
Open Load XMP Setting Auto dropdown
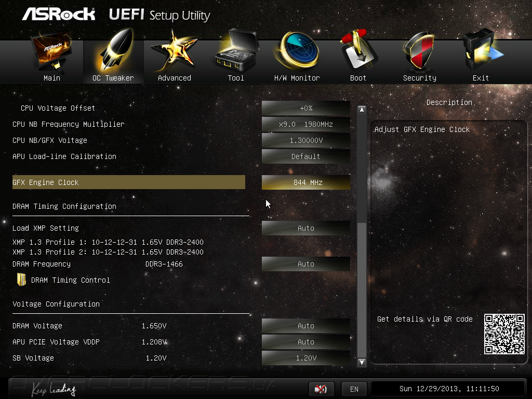305,228
